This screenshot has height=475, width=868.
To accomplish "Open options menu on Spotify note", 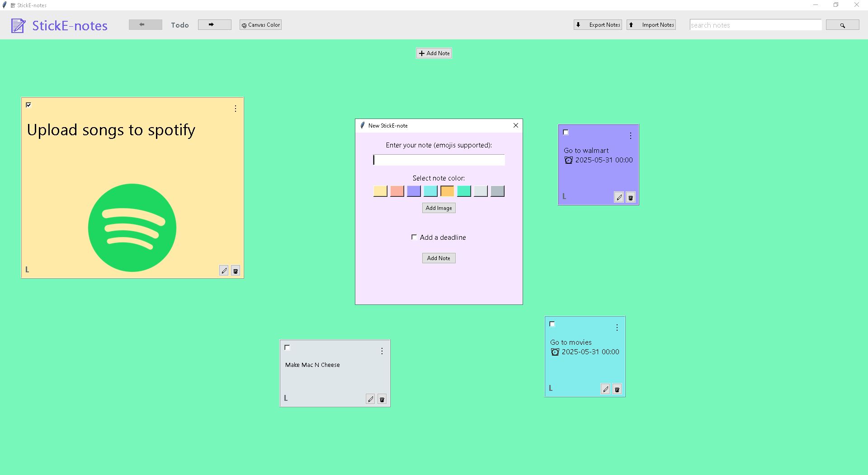I will 236,109.
